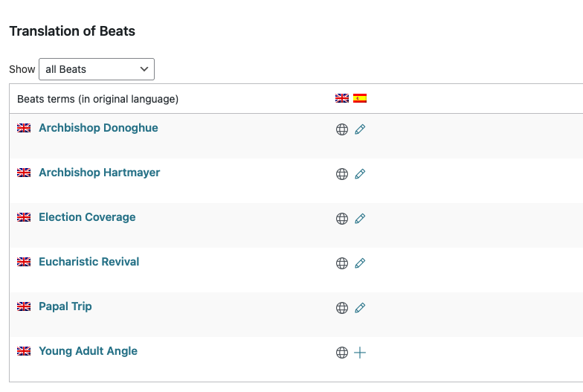The width and height of the screenshot is (583, 392).
Task: Edit Spanish translation of Archbishop Hartmayer
Action: 360,174
